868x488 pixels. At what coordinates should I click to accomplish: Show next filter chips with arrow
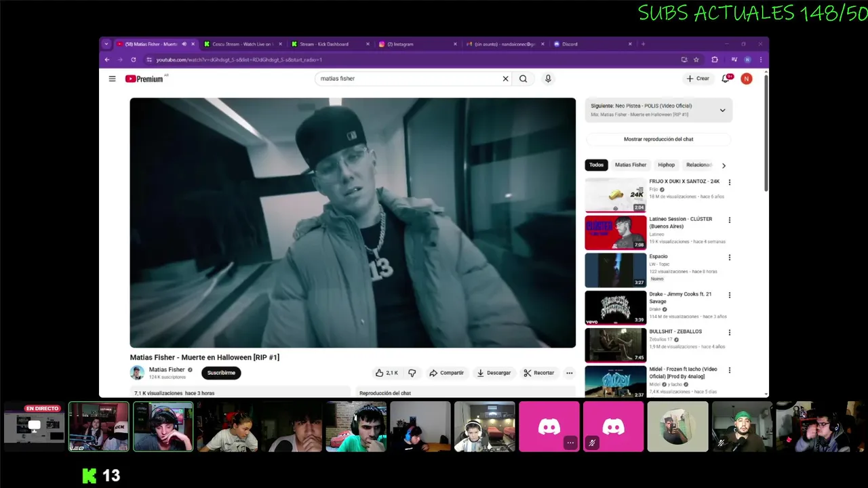tap(724, 165)
